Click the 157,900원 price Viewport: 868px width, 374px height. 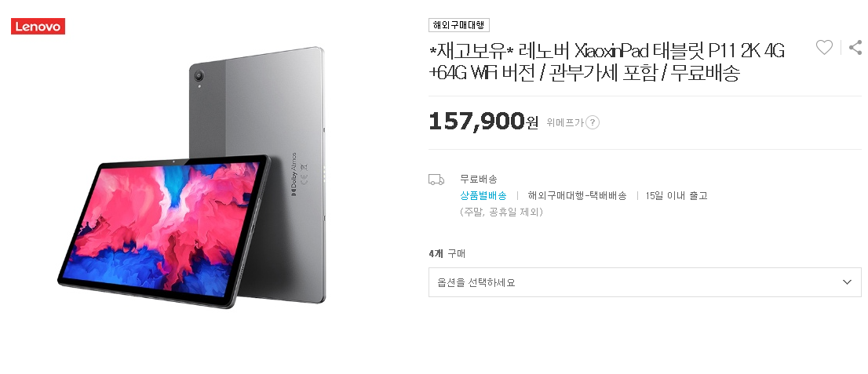coord(483,122)
